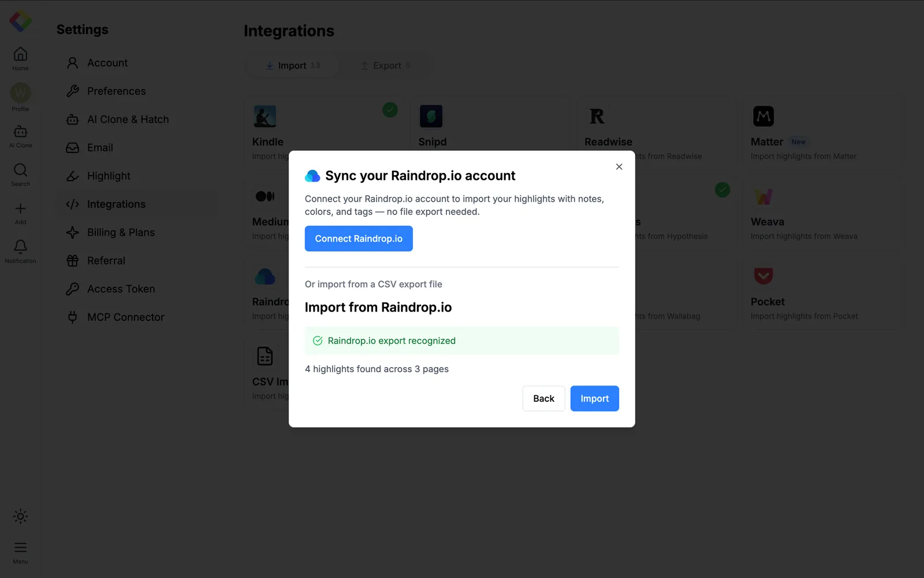This screenshot has height=578, width=924.
Task: Open Search in the left sidebar
Action: pyautogui.click(x=20, y=175)
